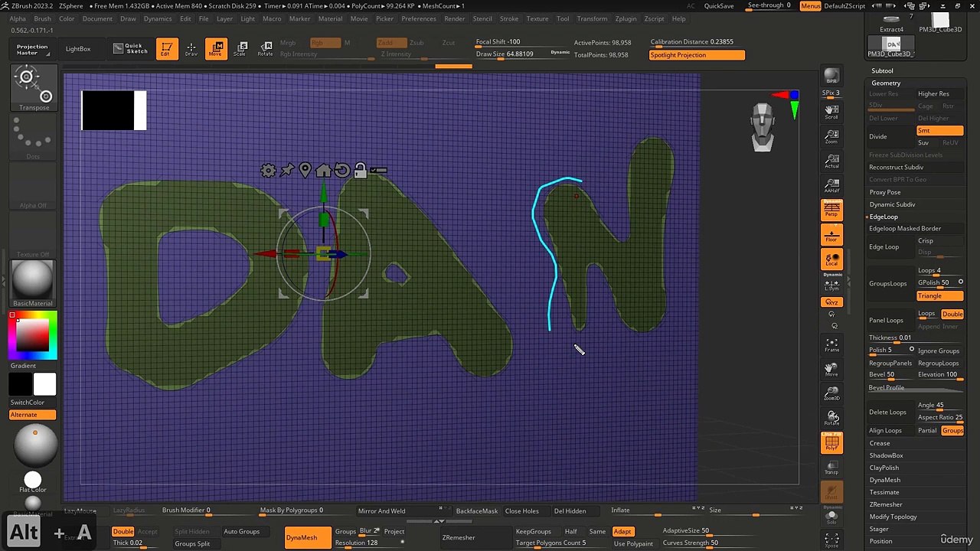Click the Actual size icon
The image size is (980, 551).
point(831,161)
